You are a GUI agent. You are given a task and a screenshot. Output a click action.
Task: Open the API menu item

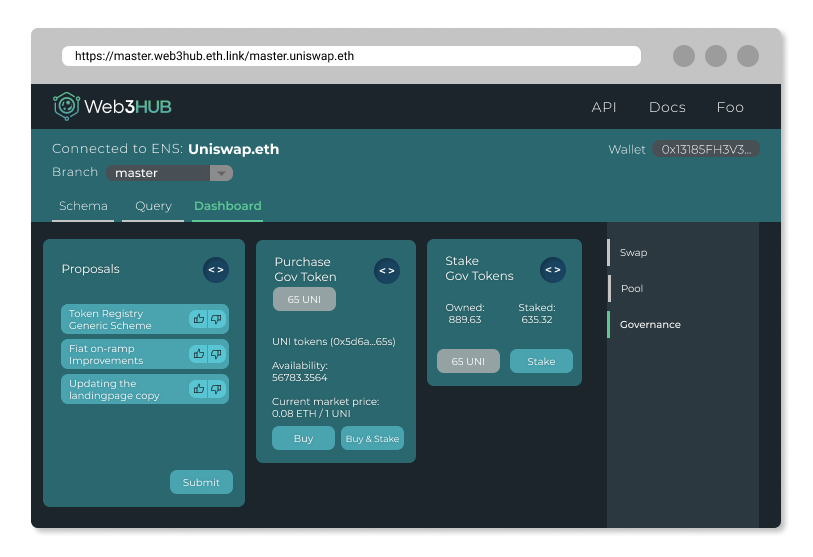(x=604, y=107)
